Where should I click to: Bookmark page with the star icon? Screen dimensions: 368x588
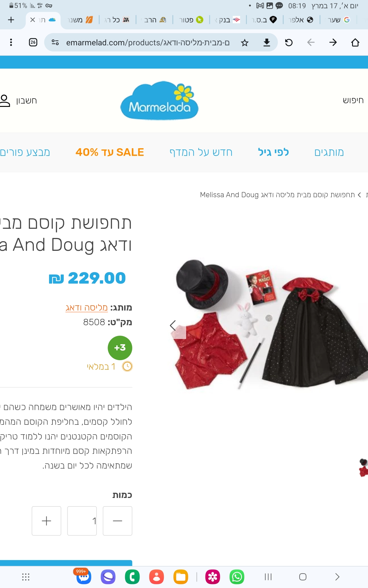(244, 43)
